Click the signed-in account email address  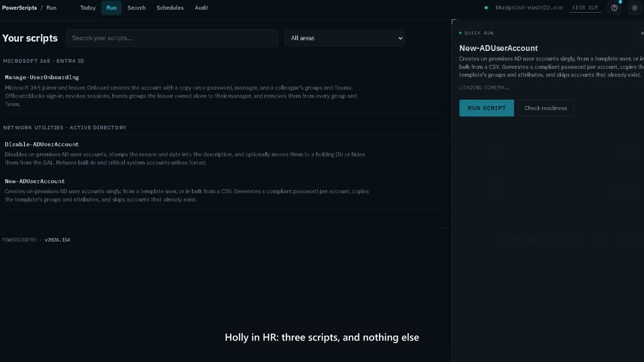529,8
